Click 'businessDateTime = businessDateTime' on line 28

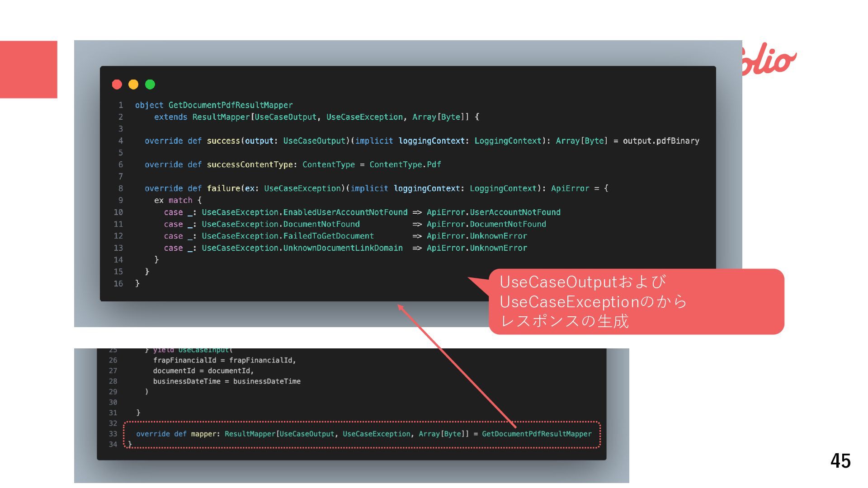coord(226,381)
